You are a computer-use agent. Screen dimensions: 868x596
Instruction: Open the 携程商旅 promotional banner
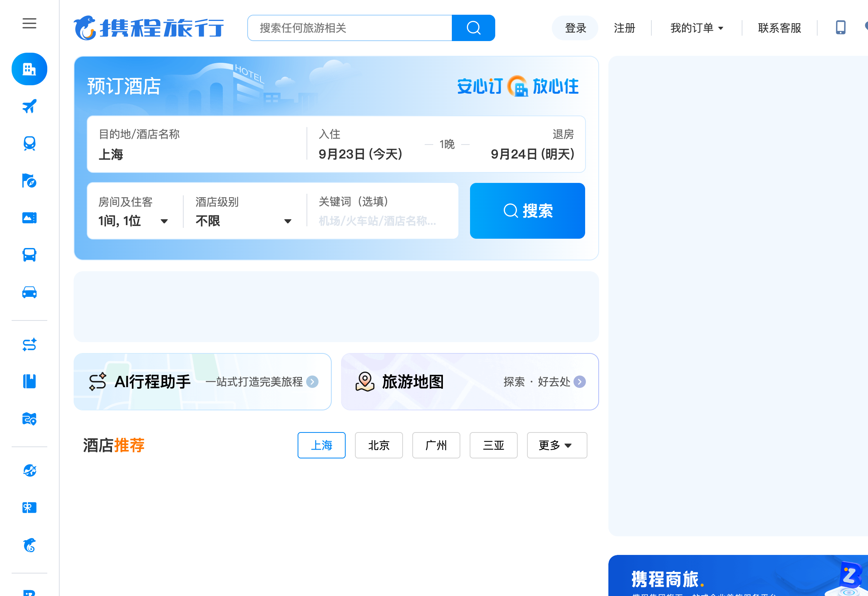(738, 575)
